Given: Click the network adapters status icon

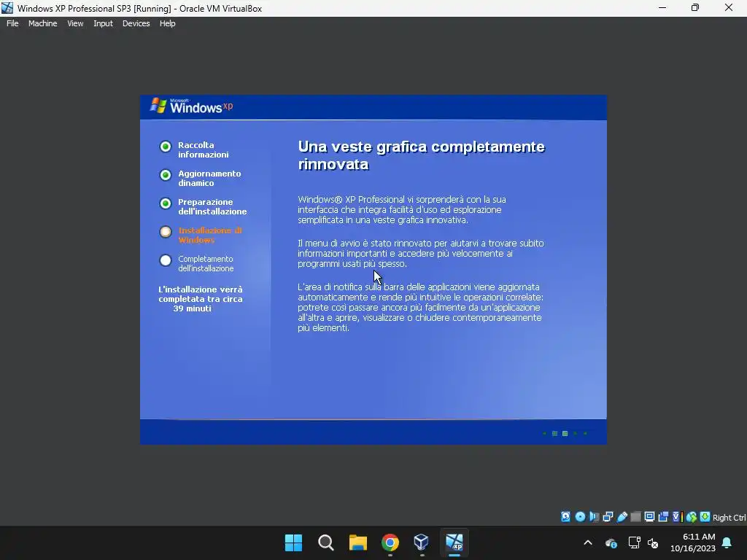Looking at the screenshot, I should coord(608,517).
